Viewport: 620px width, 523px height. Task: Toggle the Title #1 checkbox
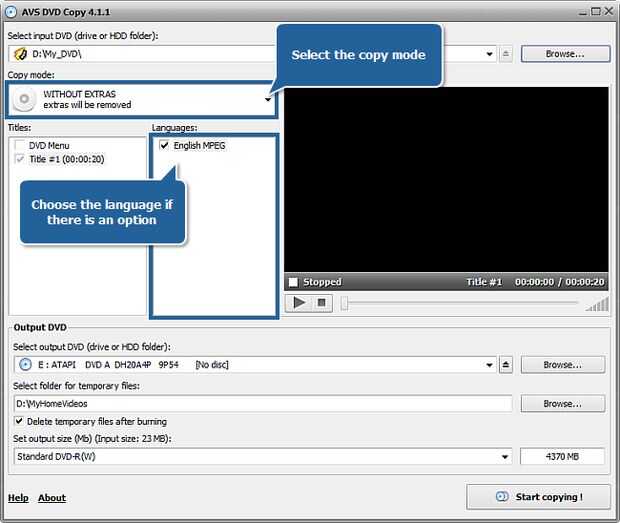19,159
